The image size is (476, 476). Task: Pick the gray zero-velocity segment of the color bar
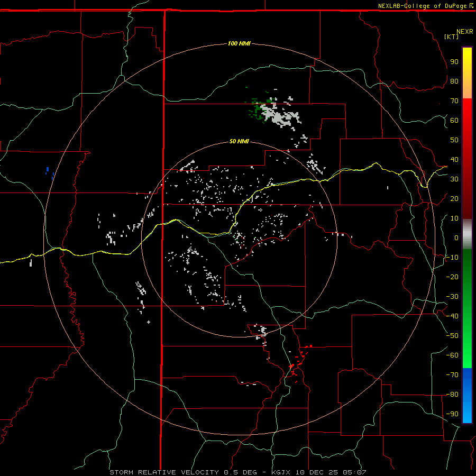467,234
